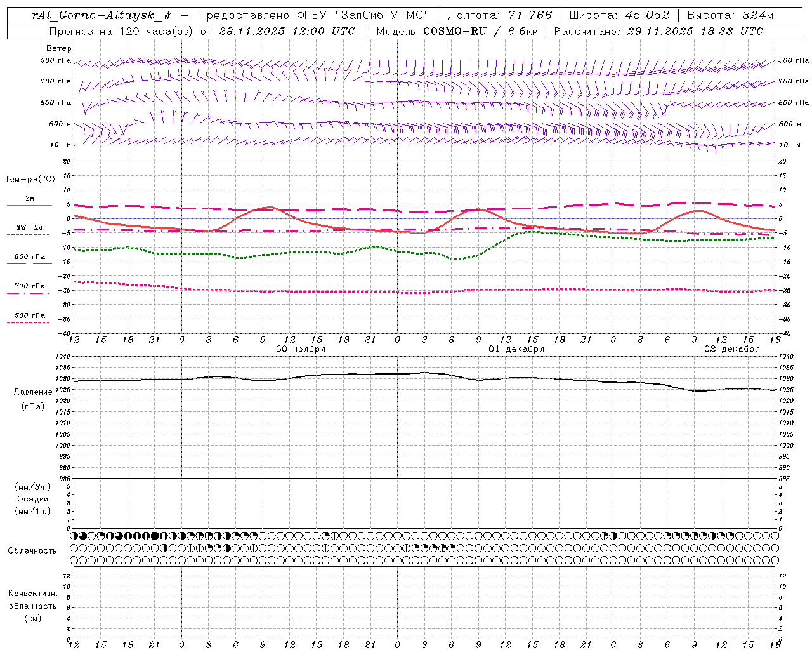Click the dashed line sample under Td 2м legend
Screen dimensions: 812x650
pos(29,235)
